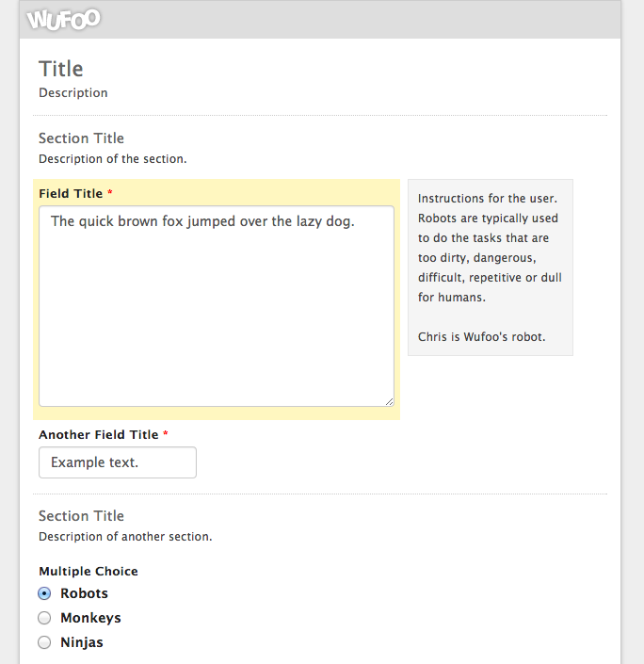Choose the Monkeys radio button
The image size is (644, 664).
click(44, 618)
